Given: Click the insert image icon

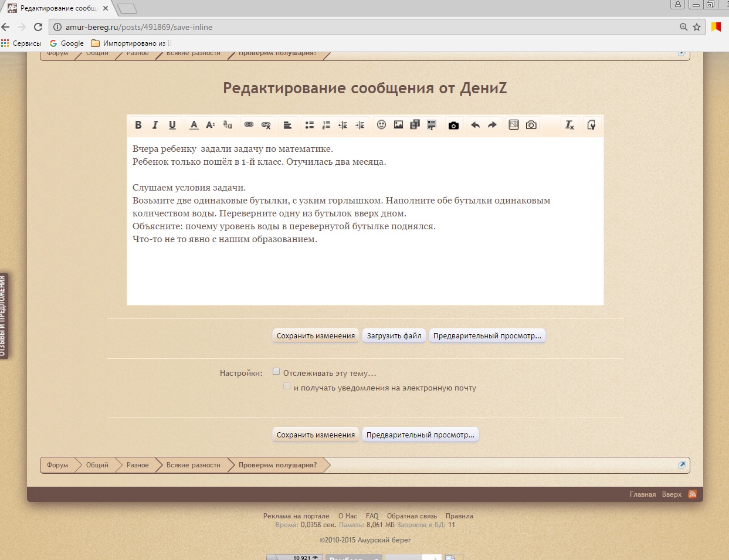Looking at the screenshot, I should coord(398,125).
